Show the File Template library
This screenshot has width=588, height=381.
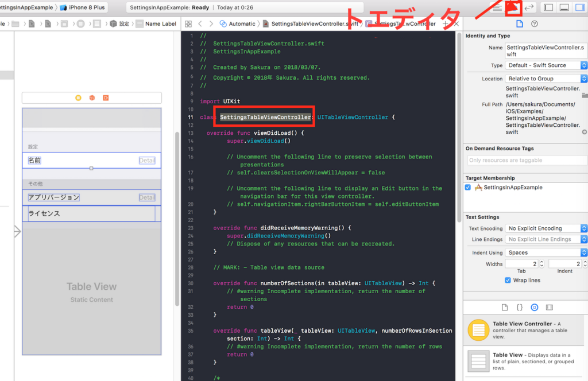tap(505, 308)
